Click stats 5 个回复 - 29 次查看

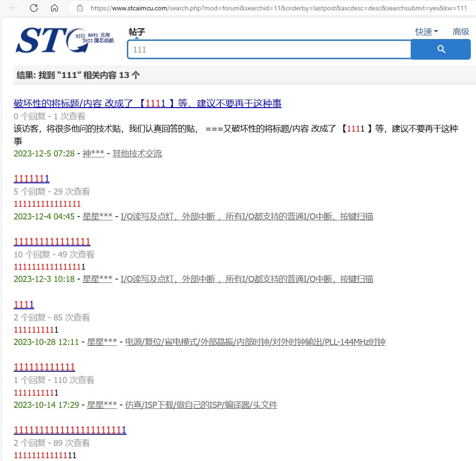tap(52, 192)
